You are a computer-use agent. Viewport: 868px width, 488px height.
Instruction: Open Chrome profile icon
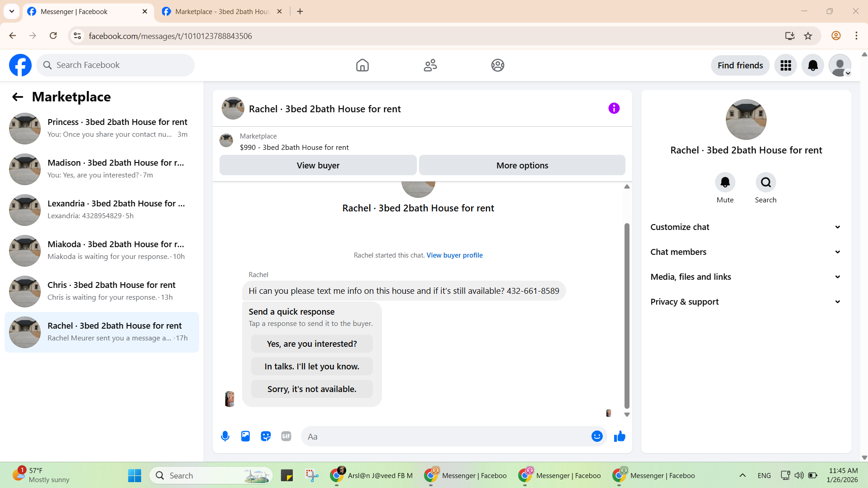836,36
